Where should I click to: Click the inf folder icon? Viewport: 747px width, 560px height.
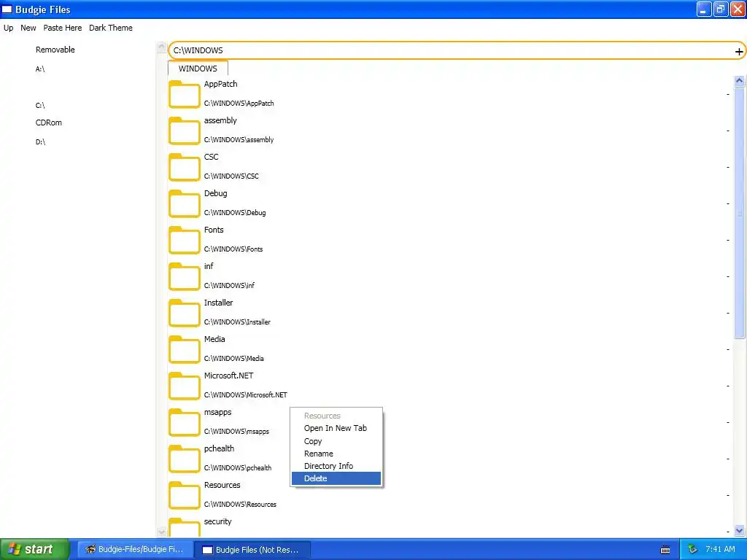(x=184, y=276)
